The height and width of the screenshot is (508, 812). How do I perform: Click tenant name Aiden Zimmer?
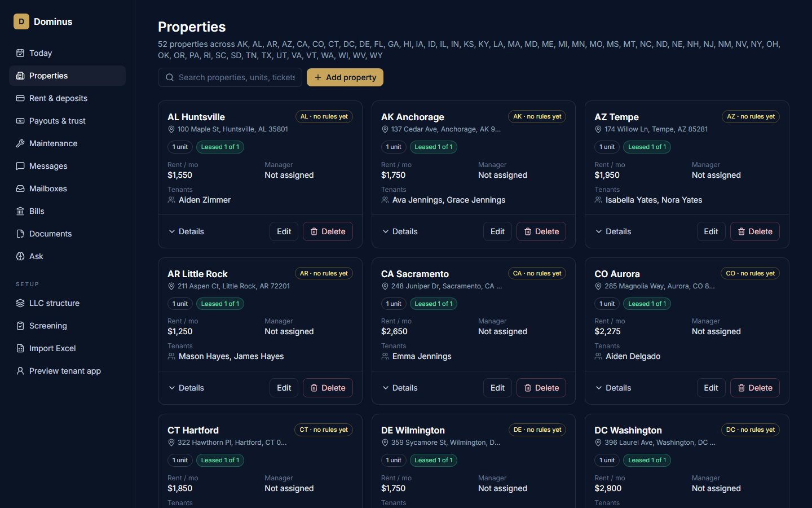click(x=205, y=200)
